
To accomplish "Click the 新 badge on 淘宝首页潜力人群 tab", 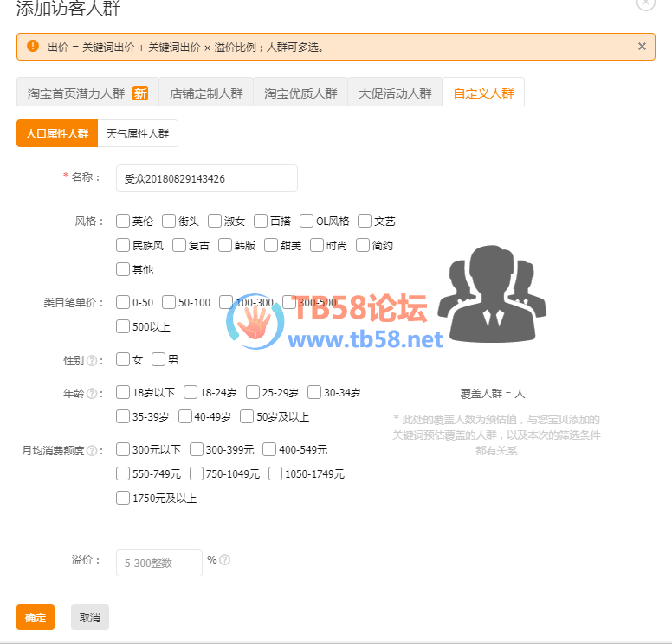I will [140, 93].
